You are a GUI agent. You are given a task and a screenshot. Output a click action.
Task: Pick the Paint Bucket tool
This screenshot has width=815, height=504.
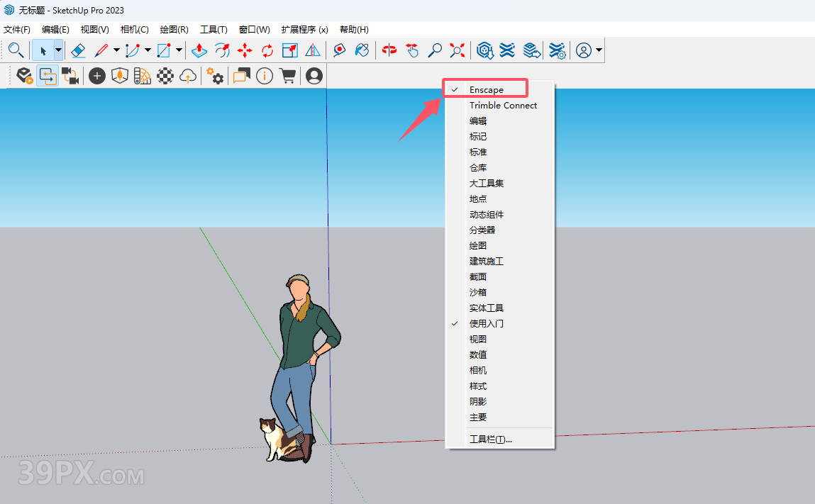coord(362,50)
